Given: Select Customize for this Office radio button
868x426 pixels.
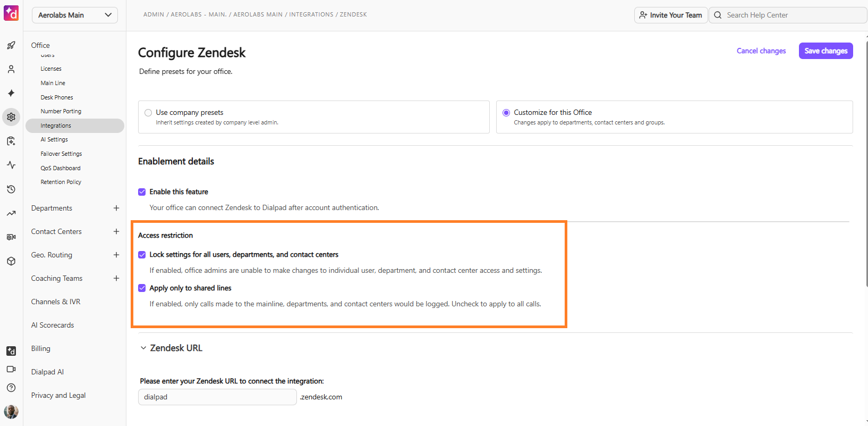Looking at the screenshot, I should 506,113.
